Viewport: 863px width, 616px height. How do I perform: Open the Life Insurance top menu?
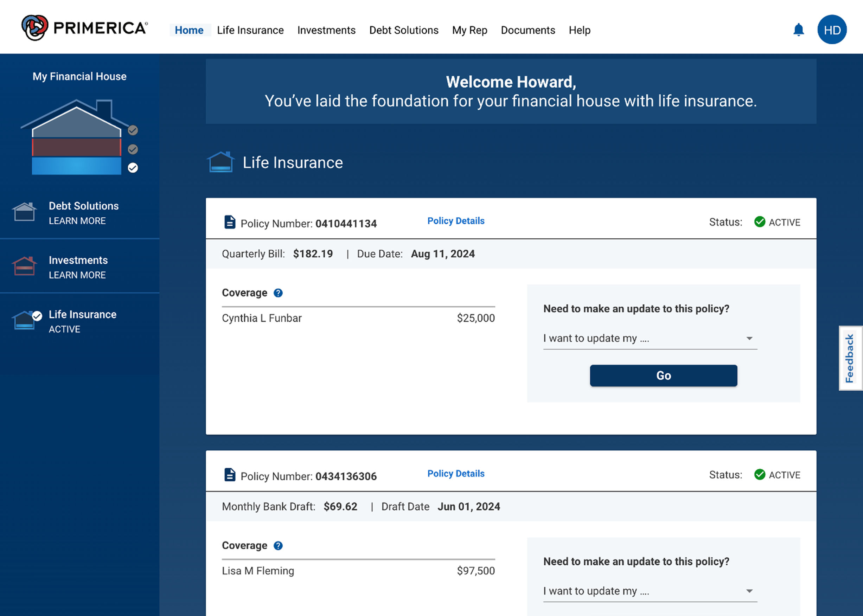(250, 30)
